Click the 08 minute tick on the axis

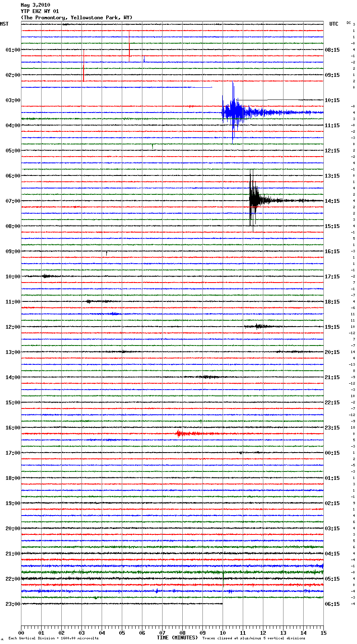pos(182,633)
